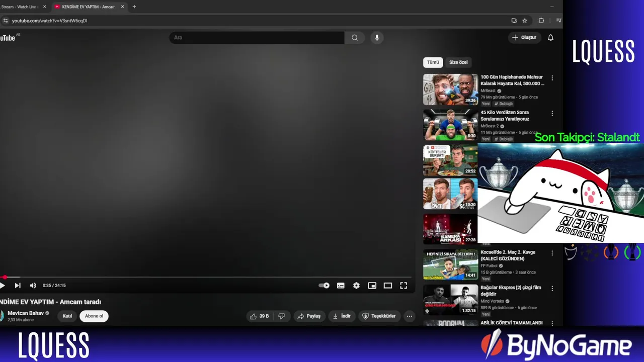Open Bağcılar Ekspres video thumbnail
This screenshot has width=644, height=362.
pos(450,300)
